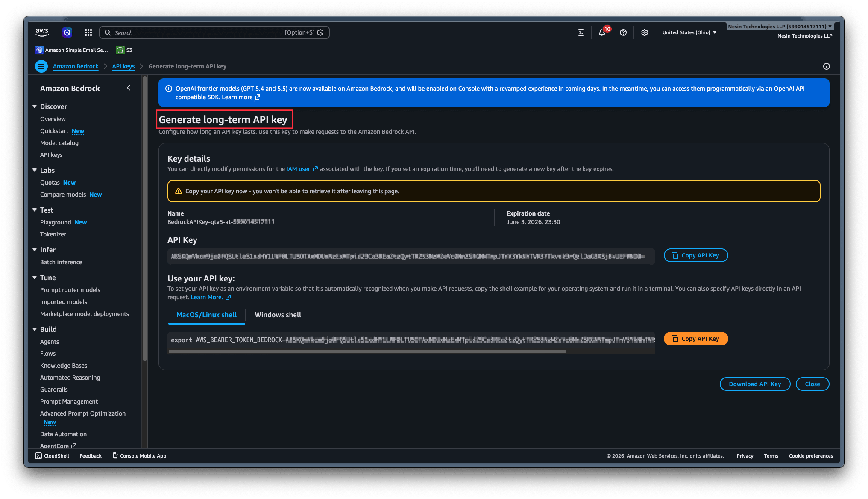
Task: Copy the API key with the outlined button
Action: coord(696,255)
